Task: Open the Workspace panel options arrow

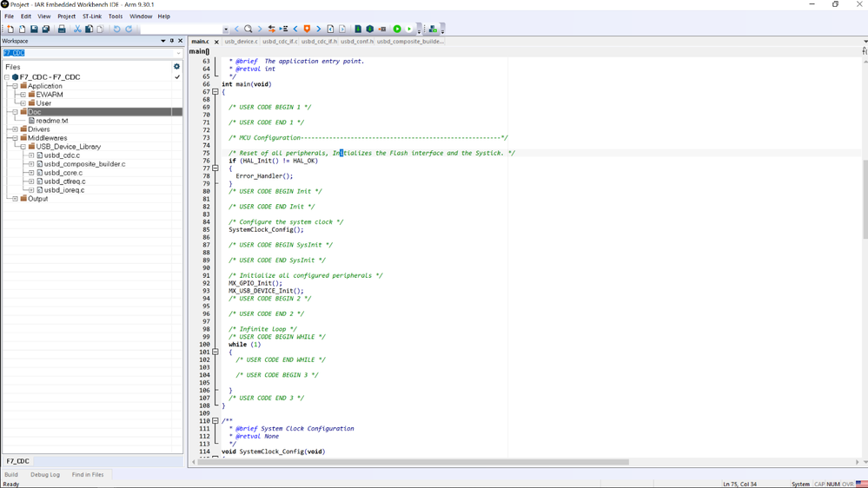Action: (162, 41)
